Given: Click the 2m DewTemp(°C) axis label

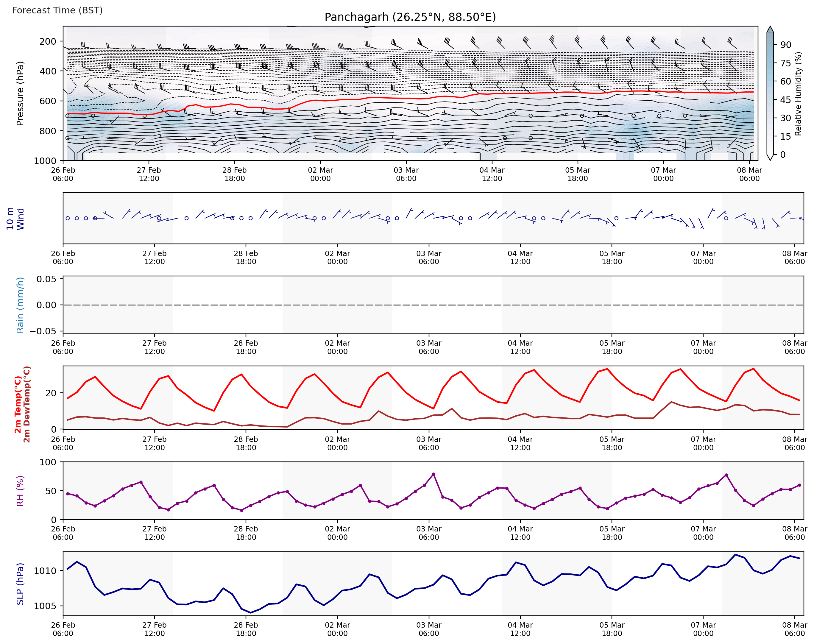Looking at the screenshot, I should (x=26, y=404).
